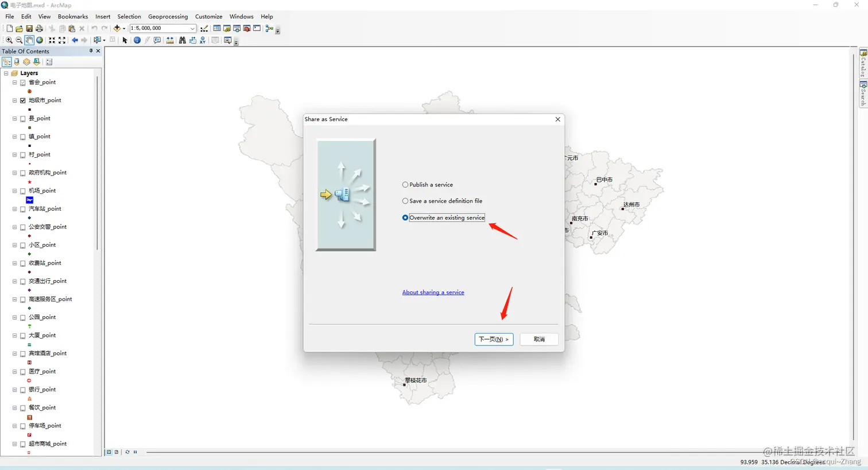Screen dimensions: 868x470
Task: Click the New map document icon
Action: (9, 28)
